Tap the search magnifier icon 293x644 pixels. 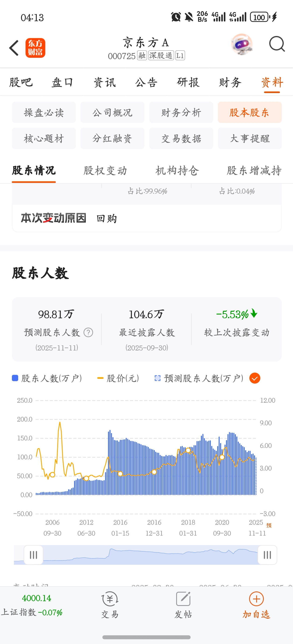pyautogui.click(x=277, y=44)
